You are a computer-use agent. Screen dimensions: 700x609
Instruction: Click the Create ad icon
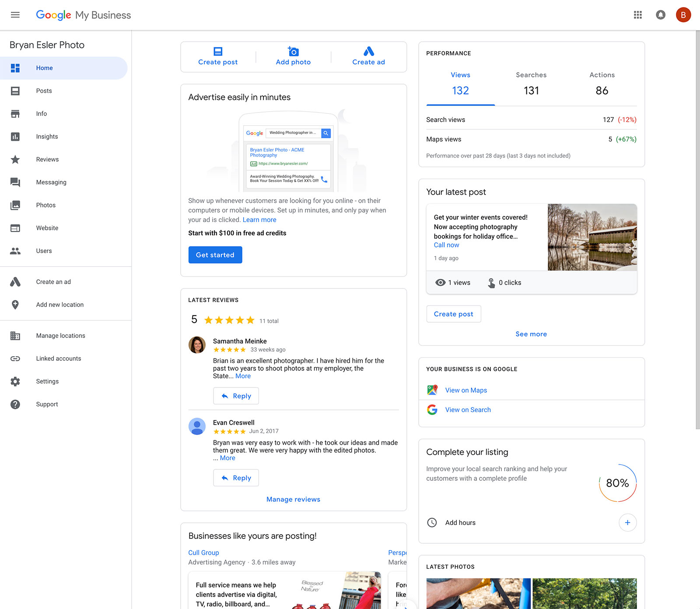368,52
